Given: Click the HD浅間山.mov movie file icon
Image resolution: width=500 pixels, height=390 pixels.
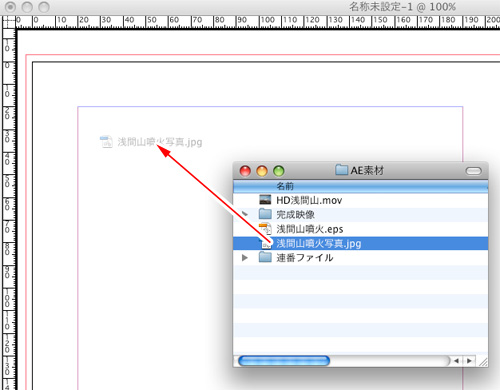Looking at the screenshot, I should pyautogui.click(x=265, y=200).
